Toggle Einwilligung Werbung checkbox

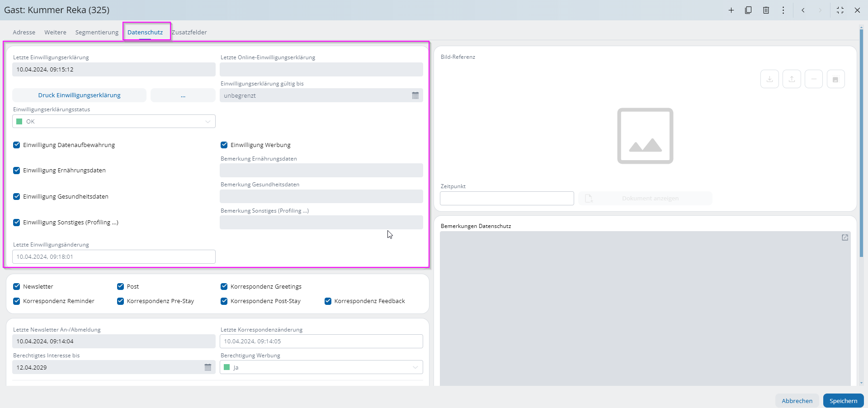coord(224,145)
